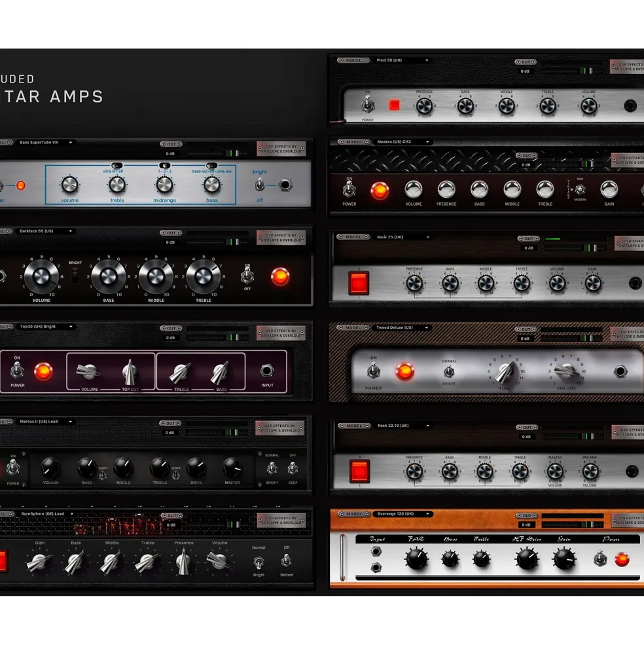Flip the Overange 120 Power switch
This screenshot has height=645, width=644.
[600, 559]
